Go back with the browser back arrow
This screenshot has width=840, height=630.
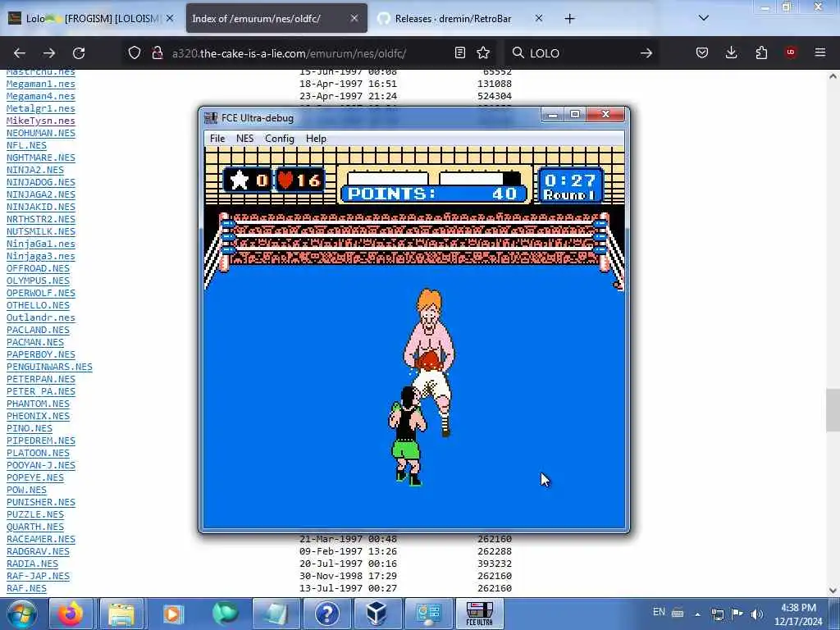20,53
